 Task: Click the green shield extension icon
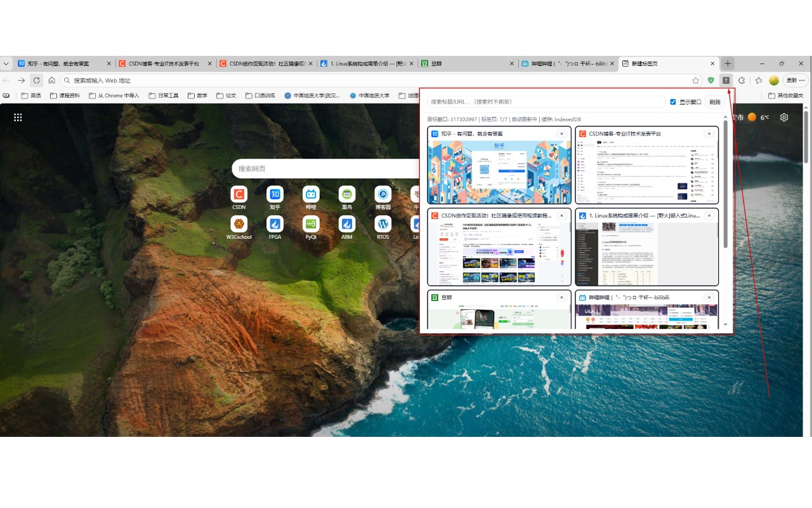[x=711, y=81]
